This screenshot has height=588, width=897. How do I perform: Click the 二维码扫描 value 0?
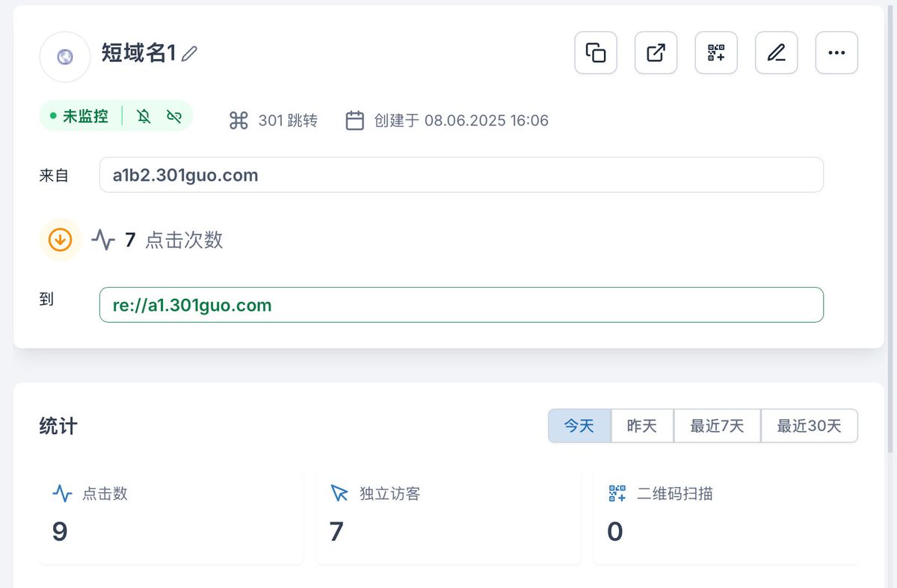click(x=615, y=531)
